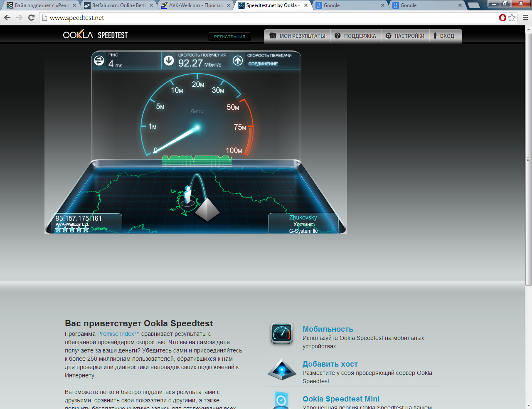The width and height of the screenshot is (532, 409).
Task: Click the 92.27 download speed value
Action: pyautogui.click(x=190, y=63)
